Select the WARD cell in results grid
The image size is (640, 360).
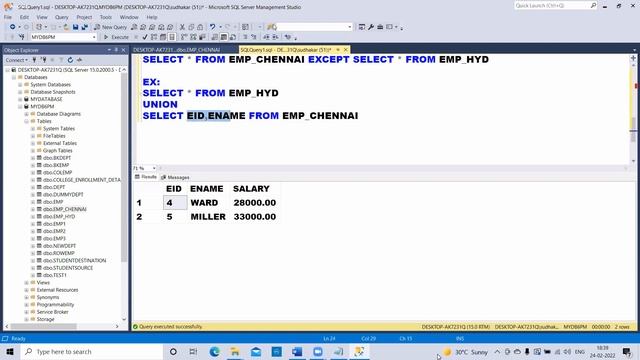[x=209, y=203]
